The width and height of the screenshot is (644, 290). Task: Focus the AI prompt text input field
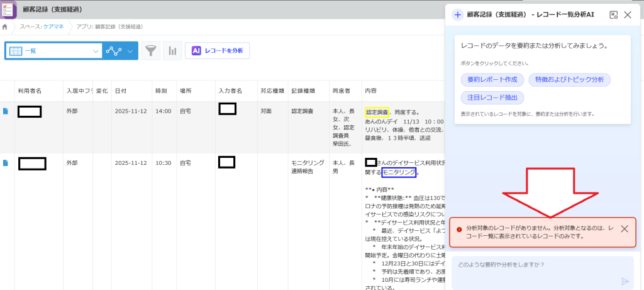[x=535, y=265]
